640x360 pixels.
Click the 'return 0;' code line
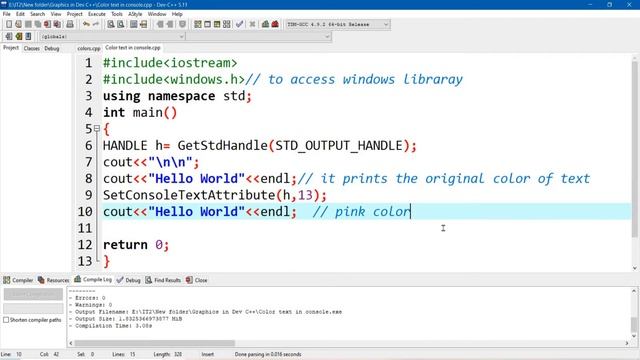pos(136,245)
